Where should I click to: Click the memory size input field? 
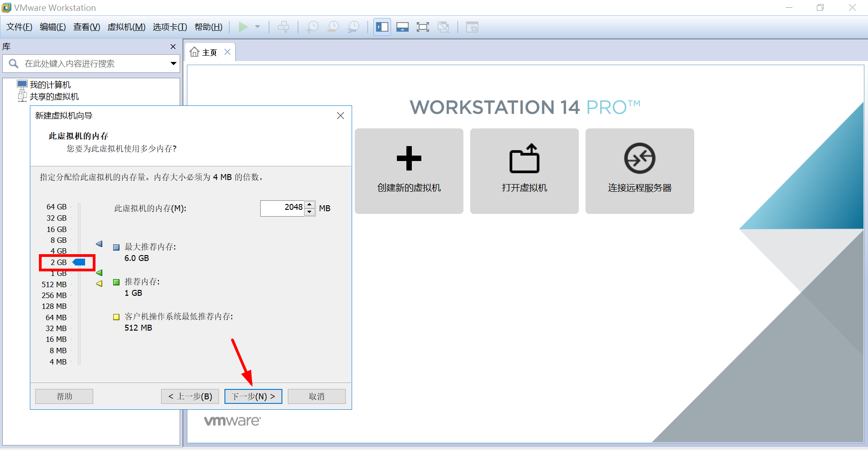point(282,208)
